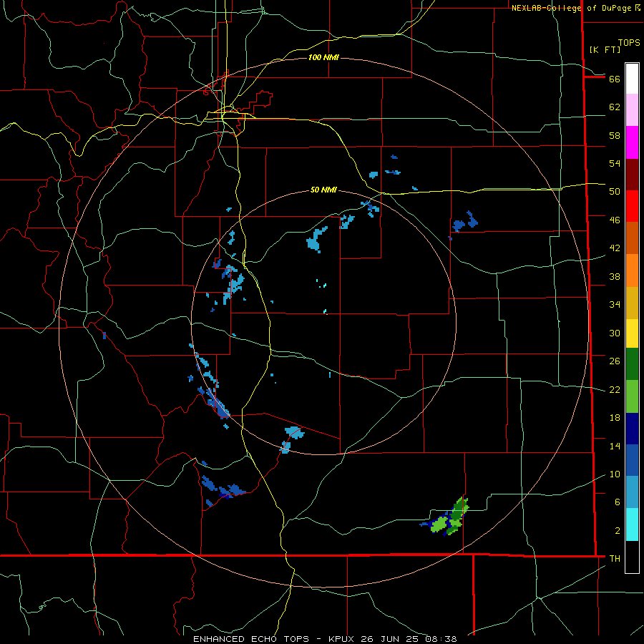Click the 66 legend value
Image resolution: width=644 pixels, height=644 pixels.
(x=615, y=79)
